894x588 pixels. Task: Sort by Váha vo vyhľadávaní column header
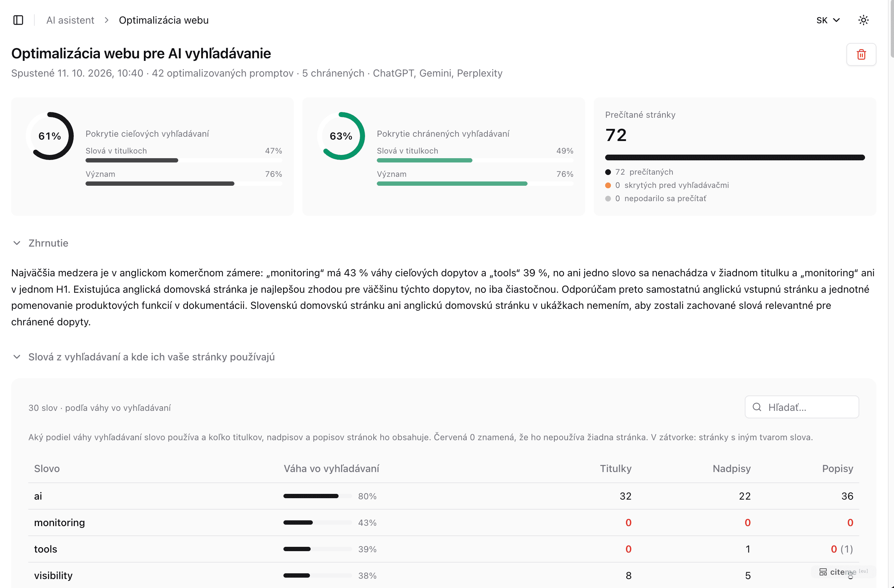pyautogui.click(x=331, y=468)
